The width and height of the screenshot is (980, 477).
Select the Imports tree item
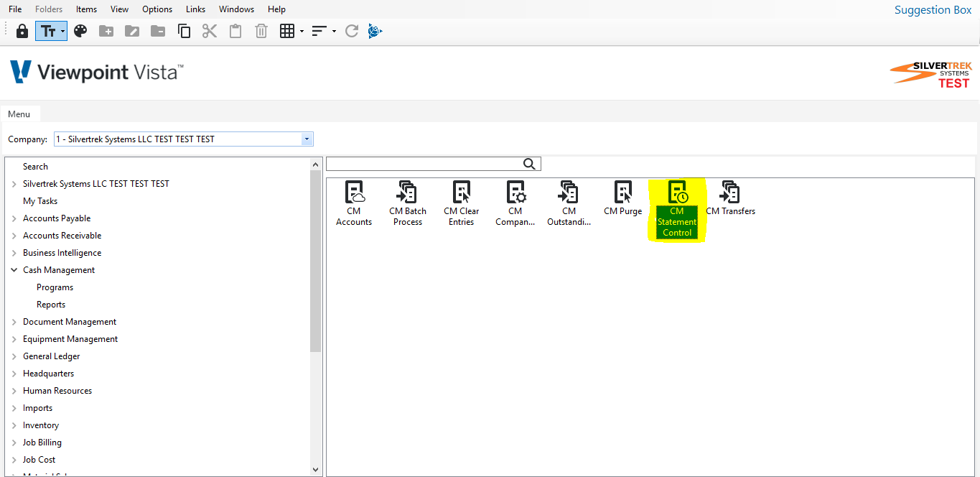37,408
